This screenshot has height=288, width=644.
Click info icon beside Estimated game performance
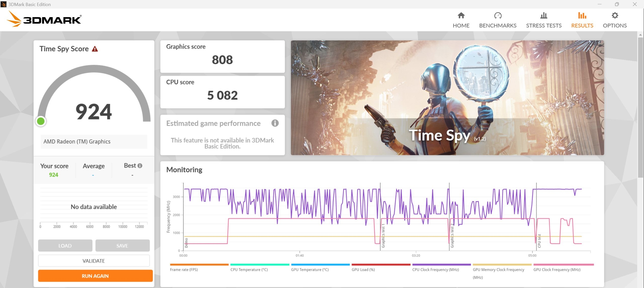pyautogui.click(x=275, y=123)
